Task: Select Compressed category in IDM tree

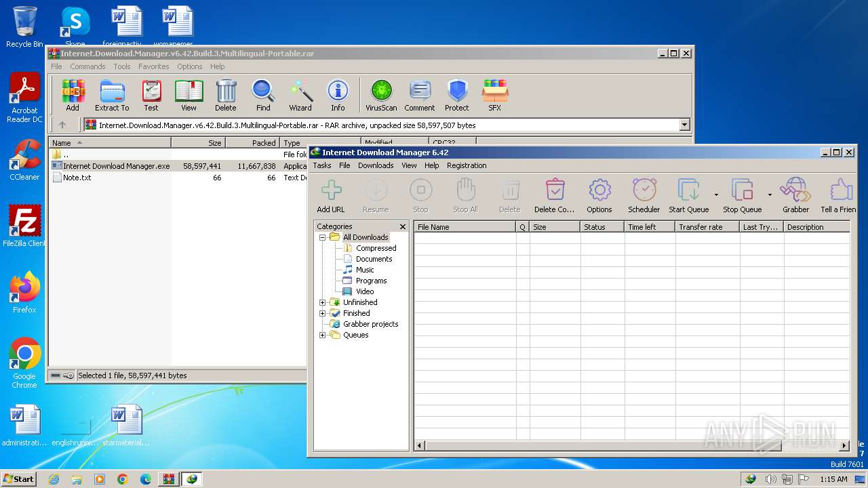Action: (x=376, y=248)
